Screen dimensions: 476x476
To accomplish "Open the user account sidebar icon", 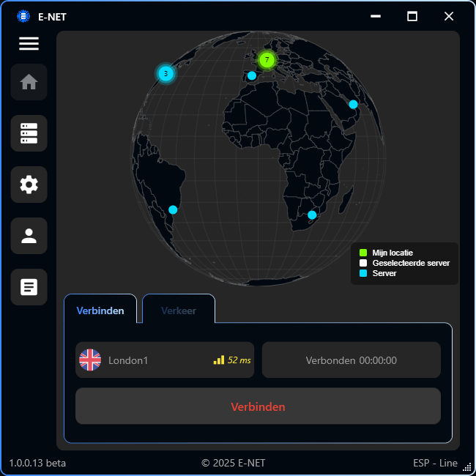I will click(29, 236).
